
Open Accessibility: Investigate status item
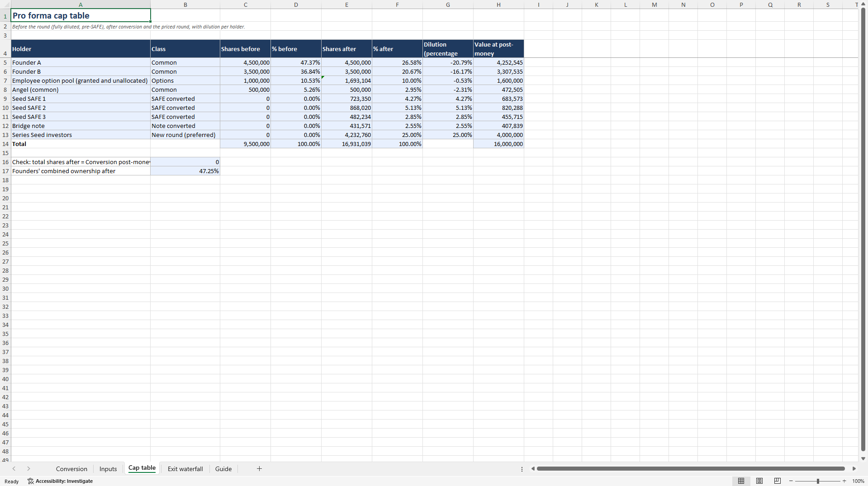60,481
